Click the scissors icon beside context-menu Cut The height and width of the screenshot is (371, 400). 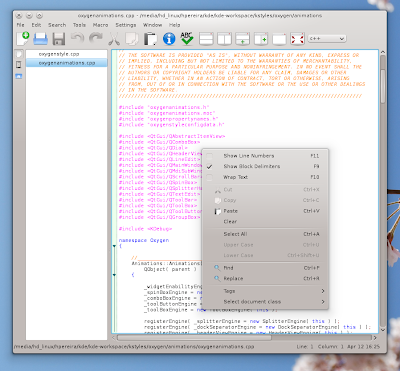point(218,190)
